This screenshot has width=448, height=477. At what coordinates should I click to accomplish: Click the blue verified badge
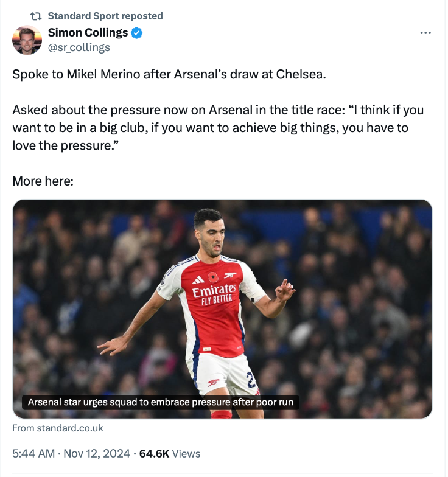tap(138, 33)
